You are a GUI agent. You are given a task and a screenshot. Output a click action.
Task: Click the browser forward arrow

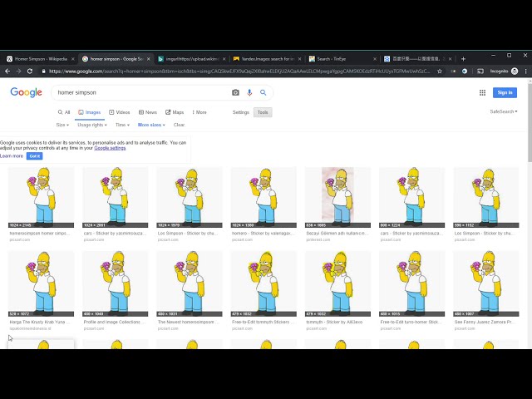(18, 71)
